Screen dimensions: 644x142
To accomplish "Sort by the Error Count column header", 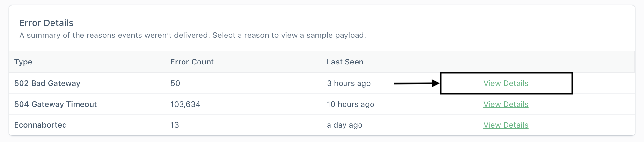I will coord(192,62).
